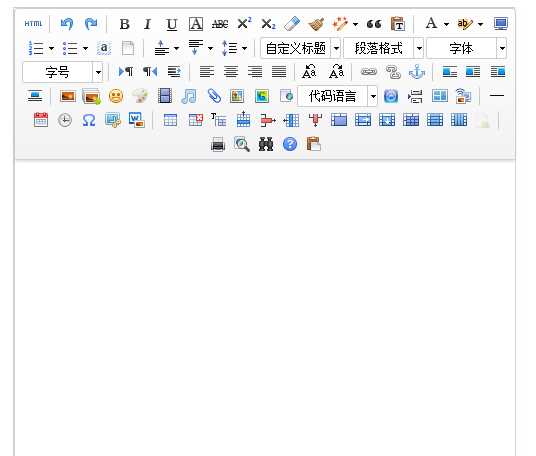This screenshot has height=456, width=536.
Task: Open background color picker arrow
Action: point(480,24)
